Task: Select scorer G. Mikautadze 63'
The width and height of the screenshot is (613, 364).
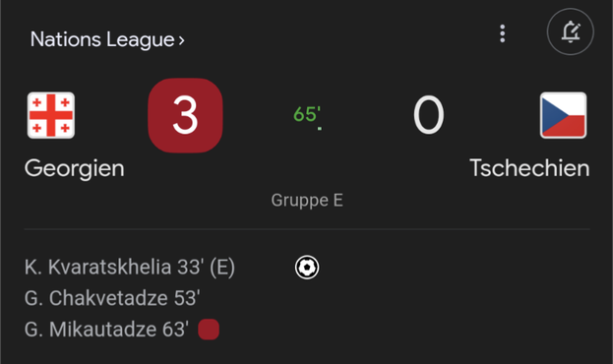Action: [x=106, y=330]
